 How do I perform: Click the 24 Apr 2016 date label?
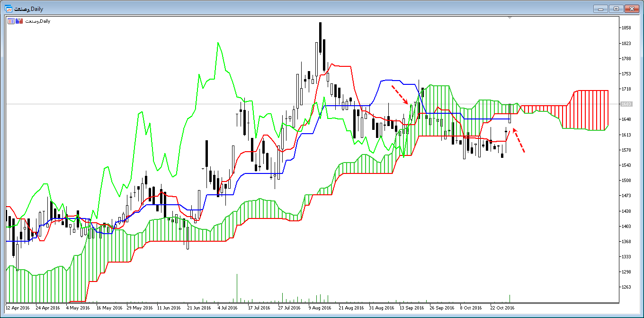47,308
